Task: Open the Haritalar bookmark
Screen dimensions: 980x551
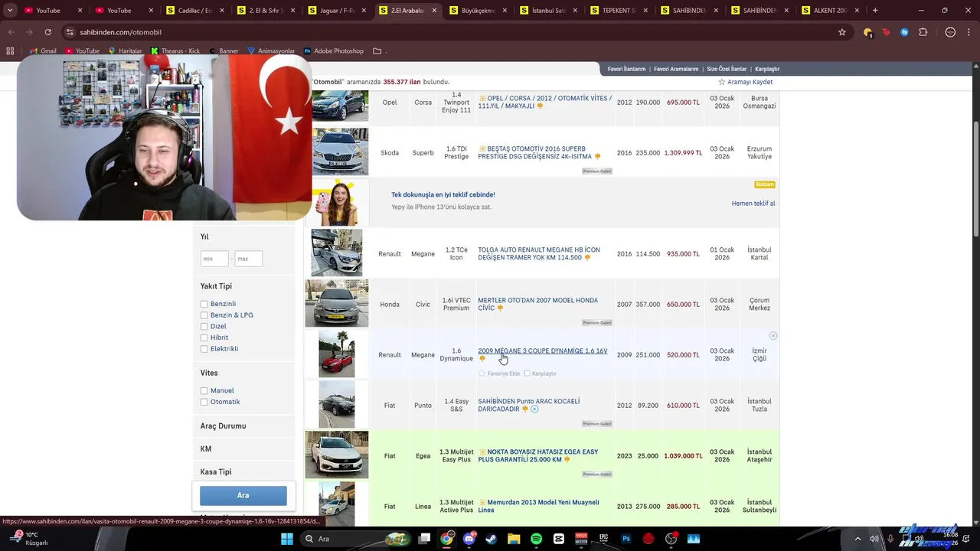Action: pos(124,51)
